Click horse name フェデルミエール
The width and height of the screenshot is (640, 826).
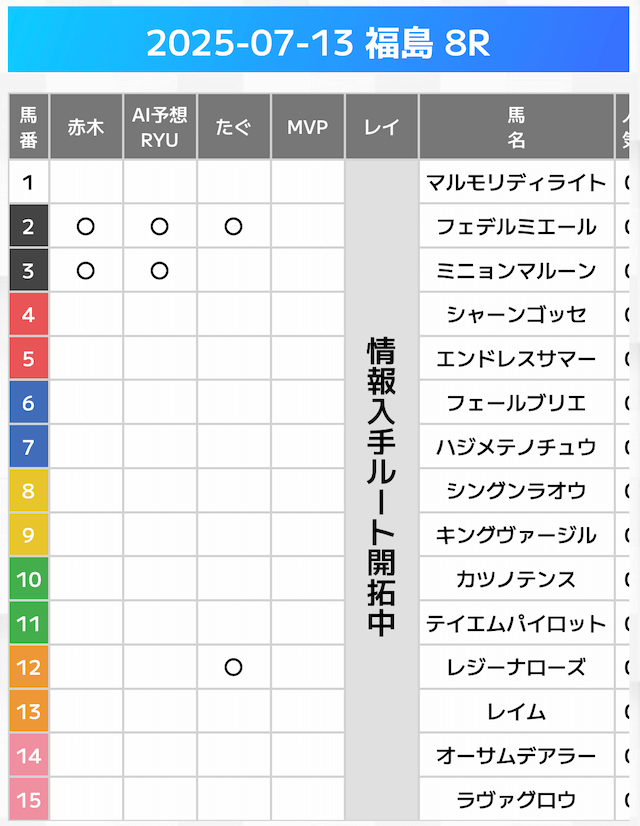point(516,227)
